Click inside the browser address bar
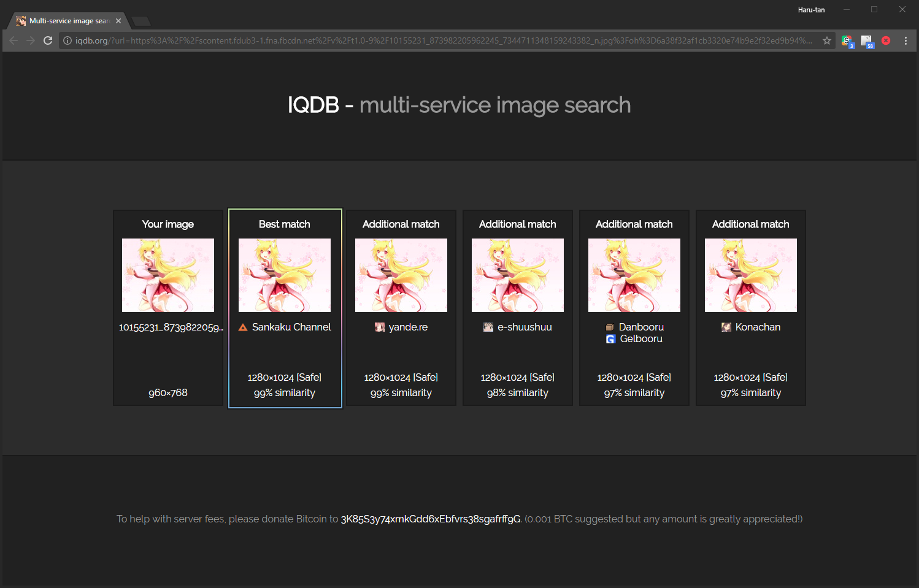919x588 pixels. [x=429, y=40]
